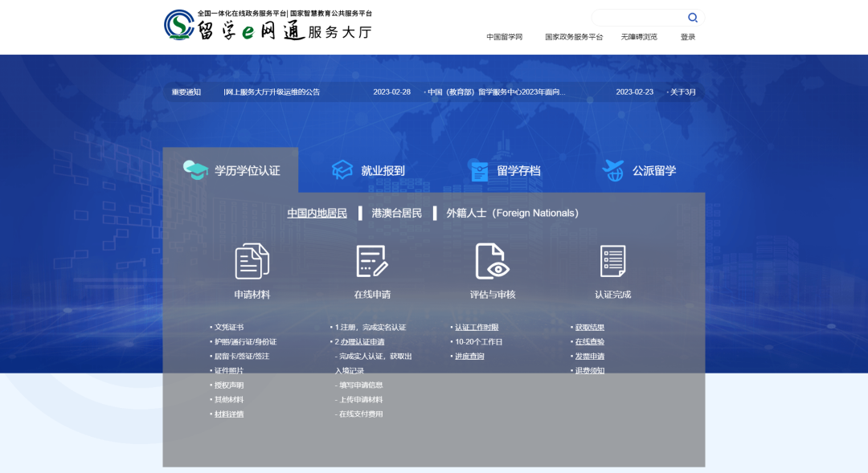Click the search magnifier icon
This screenshot has height=473, width=868.
click(692, 18)
